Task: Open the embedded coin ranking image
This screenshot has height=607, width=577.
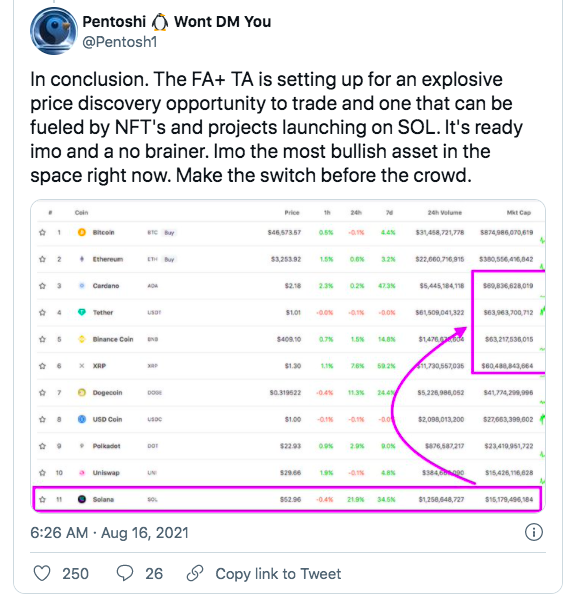Action: [x=288, y=356]
